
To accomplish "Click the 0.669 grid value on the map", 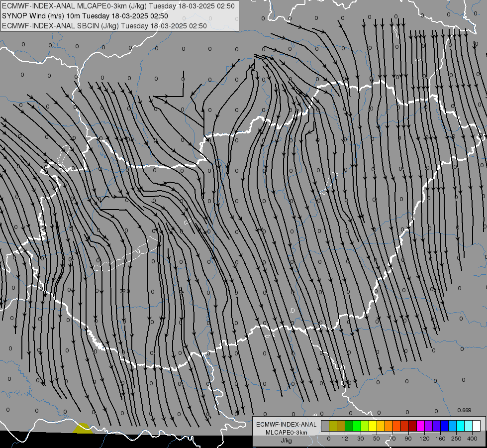I will (464, 410).
